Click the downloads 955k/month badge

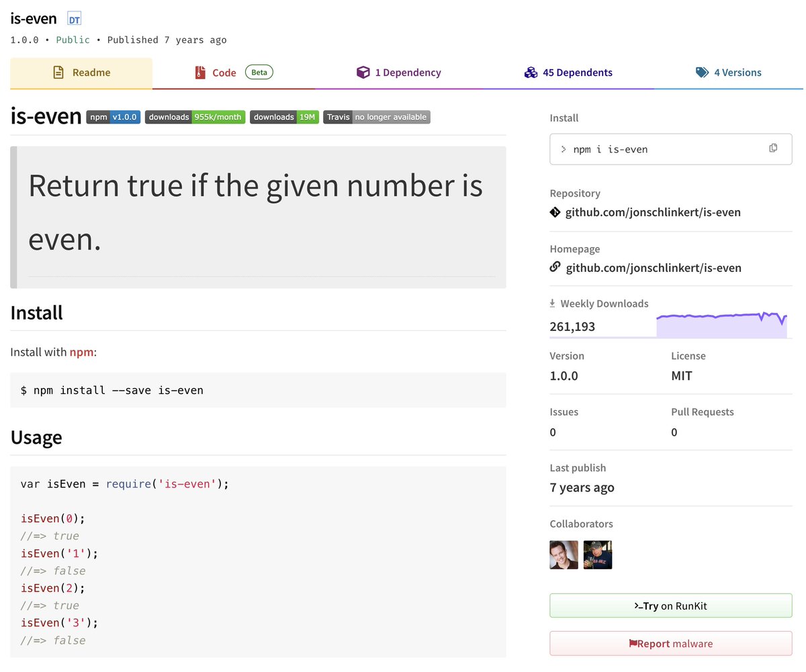tap(195, 117)
